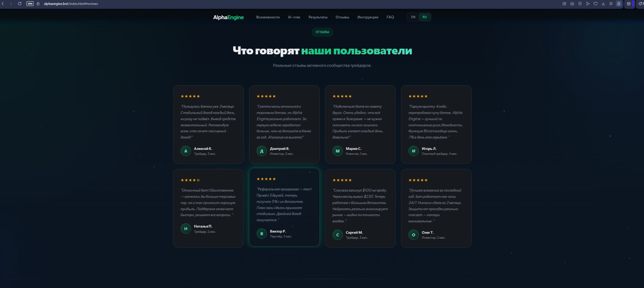Click the subtitle Реальные отзывы активного сообщества трейдеров

click(x=322, y=65)
